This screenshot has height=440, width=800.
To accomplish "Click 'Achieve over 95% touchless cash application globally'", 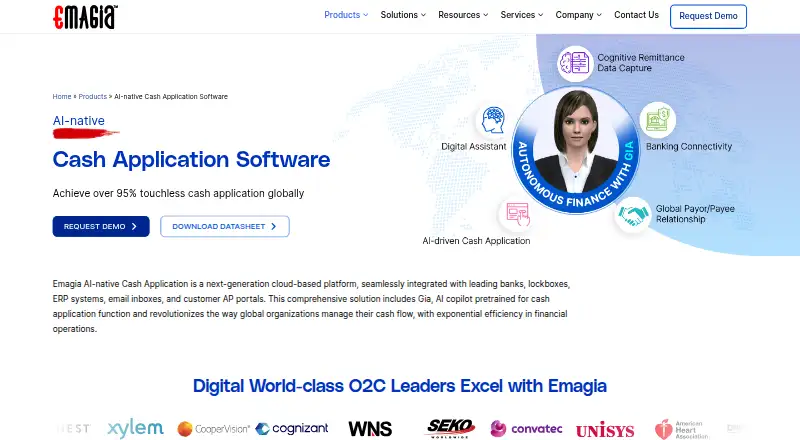I will click(178, 193).
